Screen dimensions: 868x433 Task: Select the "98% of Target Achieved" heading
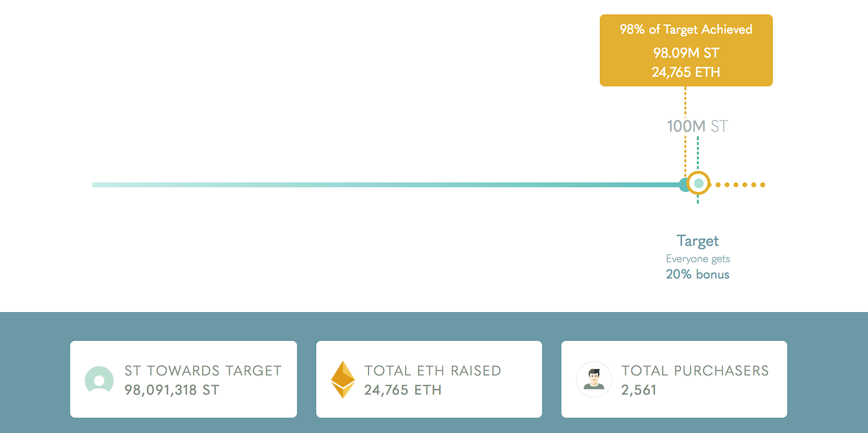686,30
